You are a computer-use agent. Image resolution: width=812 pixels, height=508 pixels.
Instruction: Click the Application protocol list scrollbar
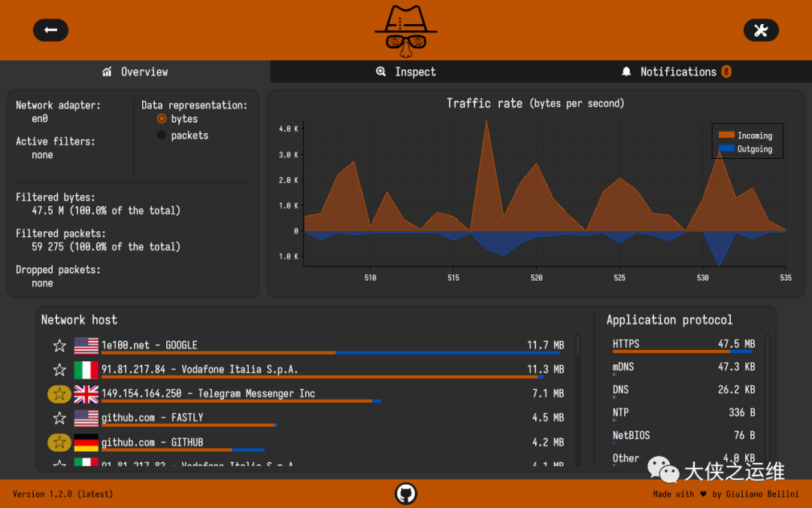pos(768,400)
